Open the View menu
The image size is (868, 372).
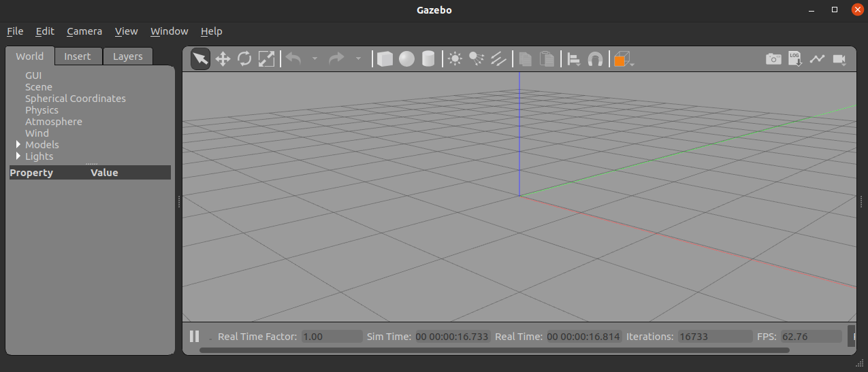click(x=127, y=31)
